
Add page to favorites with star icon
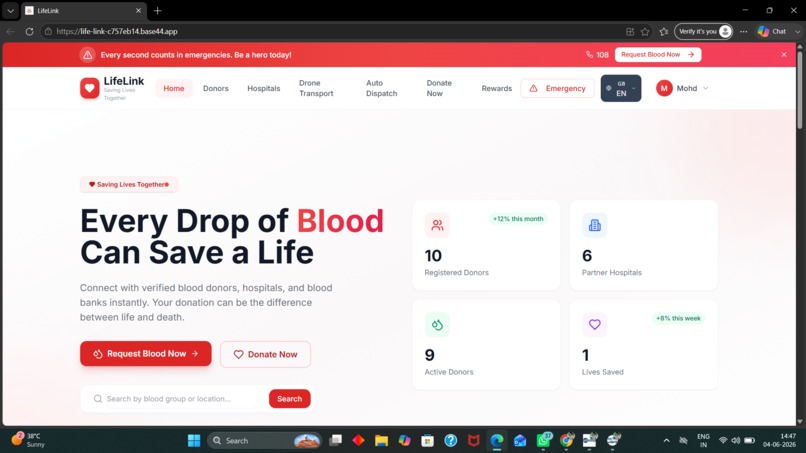tap(645, 31)
